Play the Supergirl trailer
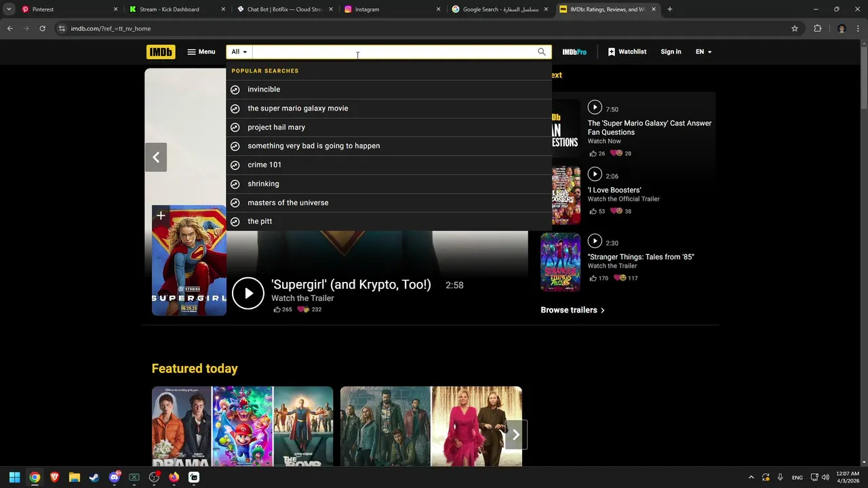868x488 pixels. 248,293
